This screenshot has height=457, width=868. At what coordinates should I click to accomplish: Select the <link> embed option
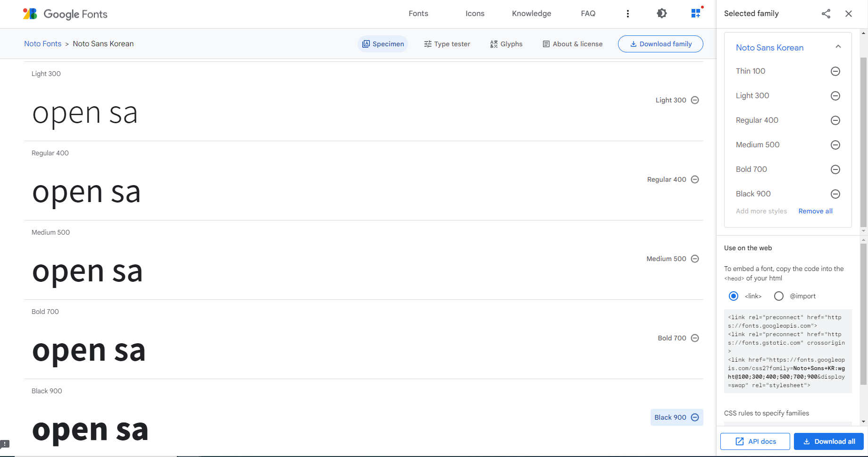[734, 296]
